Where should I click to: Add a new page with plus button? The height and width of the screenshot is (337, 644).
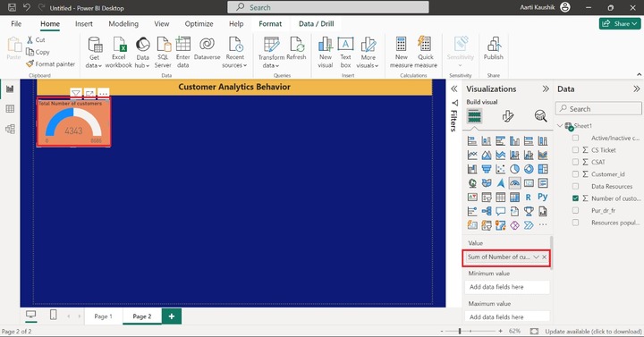[x=172, y=316]
